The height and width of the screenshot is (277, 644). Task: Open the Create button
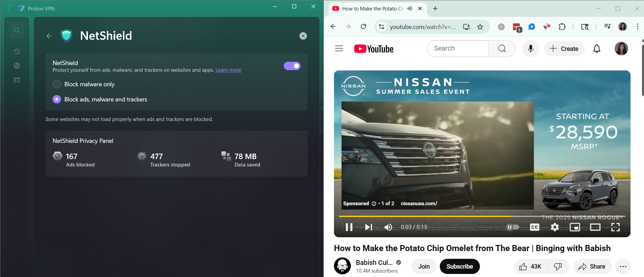click(564, 49)
